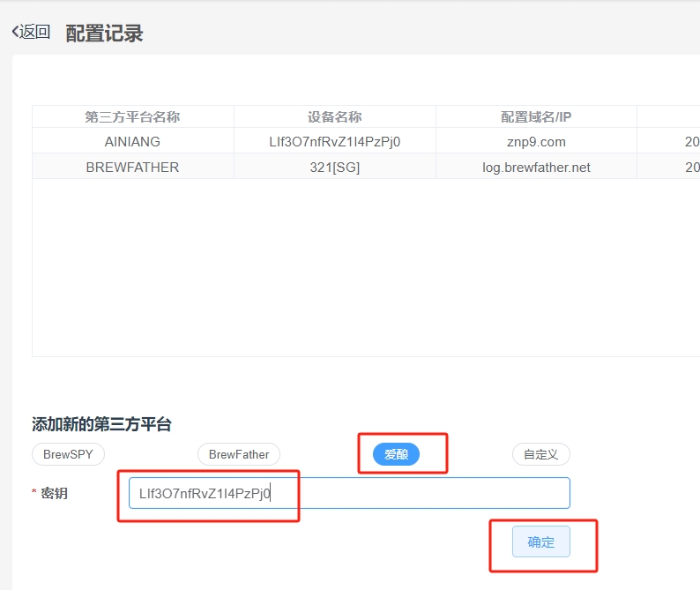Click the 第三方平台名称 column header
Image resolution: width=700 pixels, height=590 pixels.
click(132, 117)
